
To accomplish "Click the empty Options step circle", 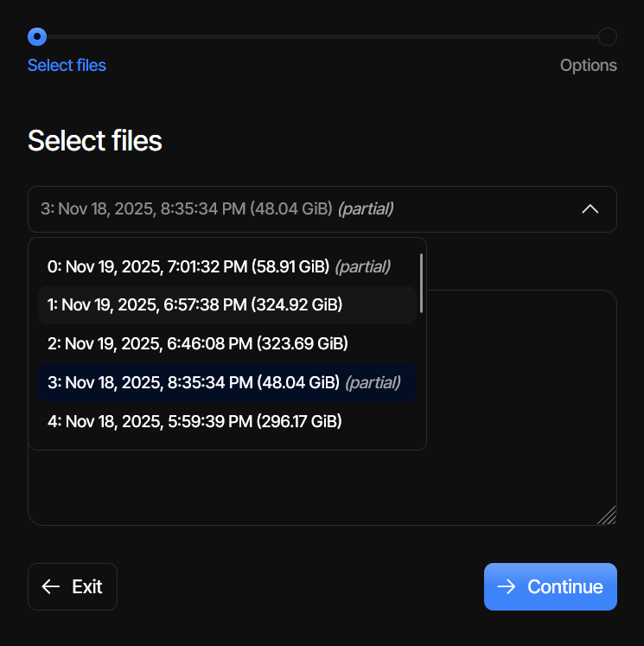I will 608,36.
